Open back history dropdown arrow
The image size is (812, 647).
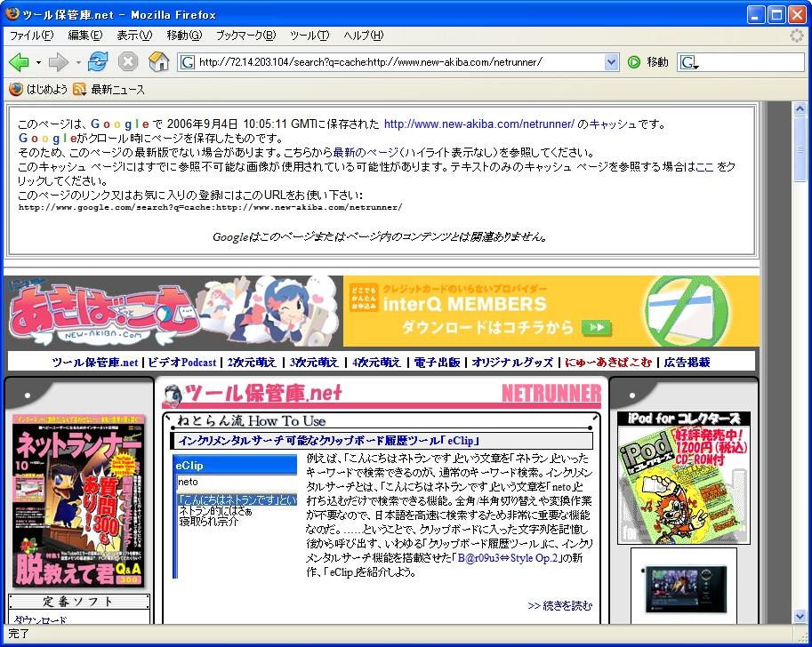point(38,62)
